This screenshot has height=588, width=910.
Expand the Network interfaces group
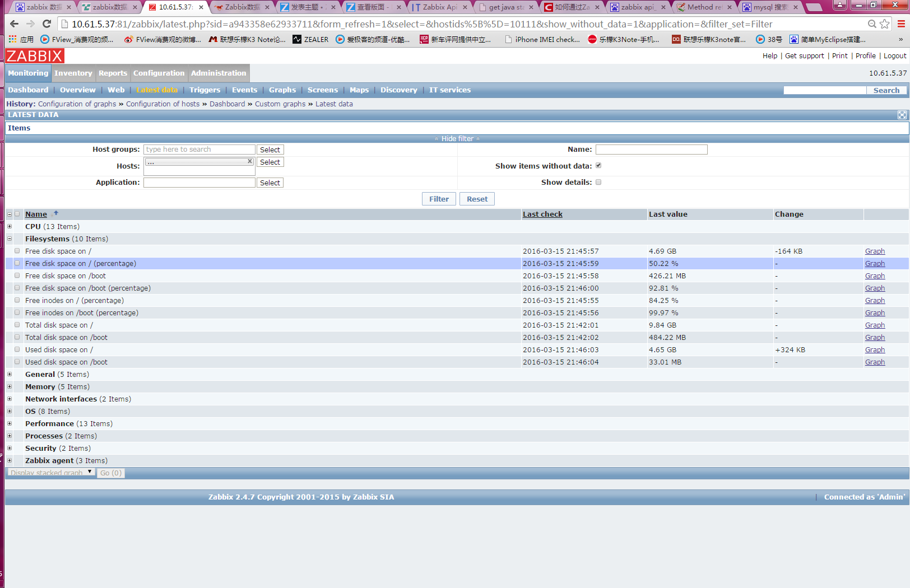[10, 399]
